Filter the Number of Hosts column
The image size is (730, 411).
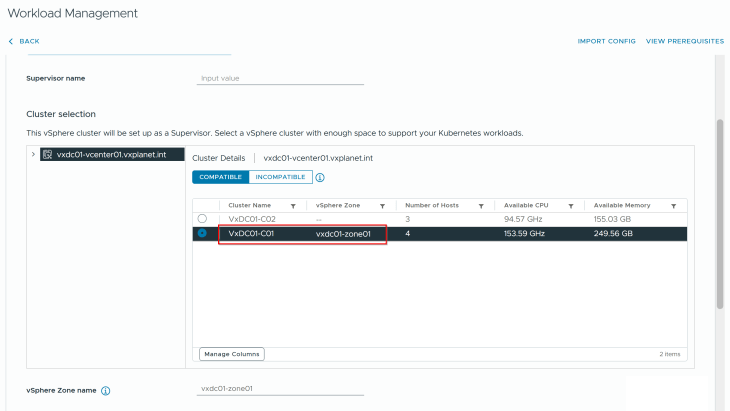[x=481, y=205]
